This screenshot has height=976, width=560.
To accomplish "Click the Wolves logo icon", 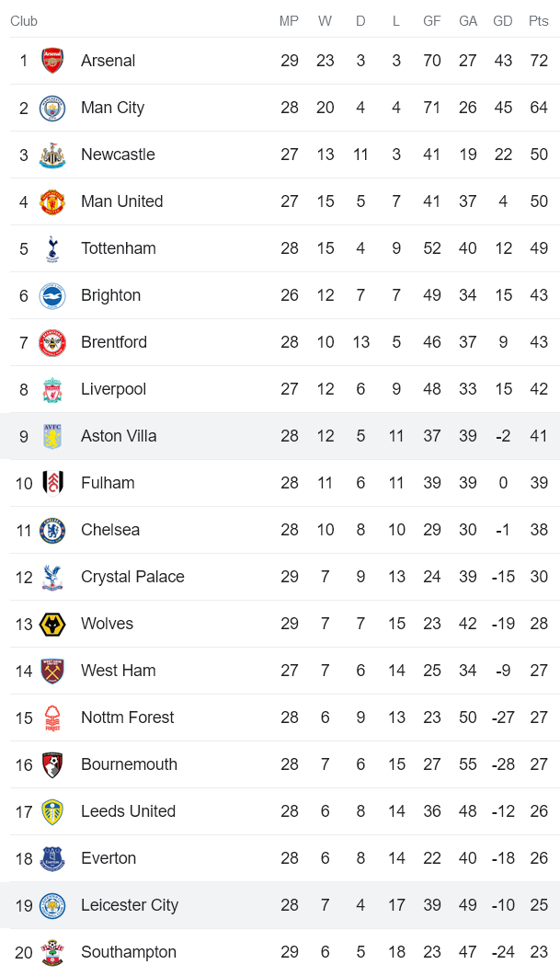I will tap(52, 624).
